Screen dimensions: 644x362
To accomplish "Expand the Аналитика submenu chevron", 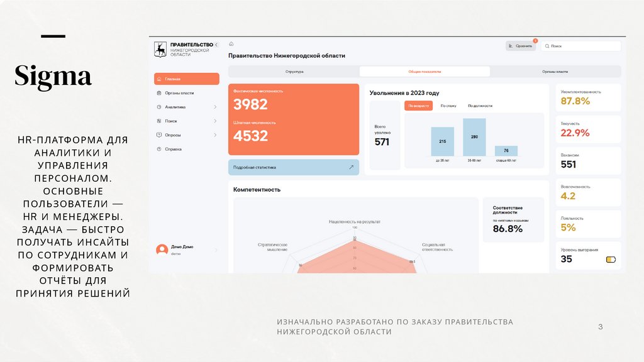I will 215,107.
